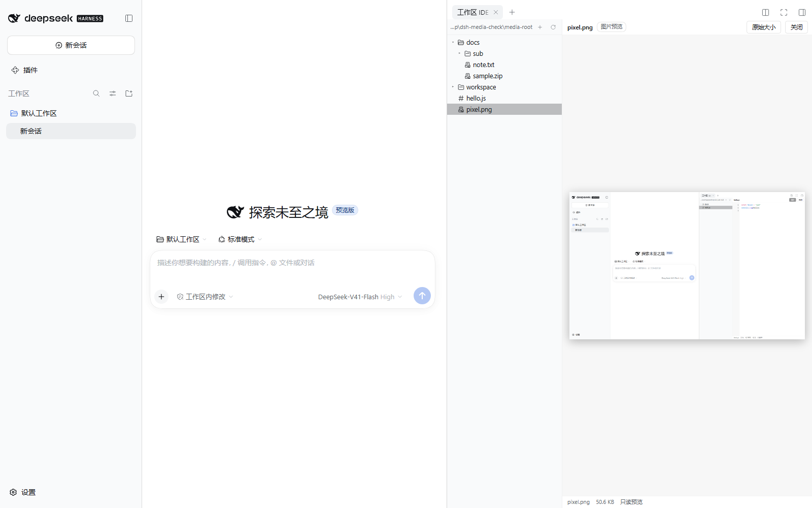
Task: Select 默认工作区 in the sidebar
Action: click(71, 113)
